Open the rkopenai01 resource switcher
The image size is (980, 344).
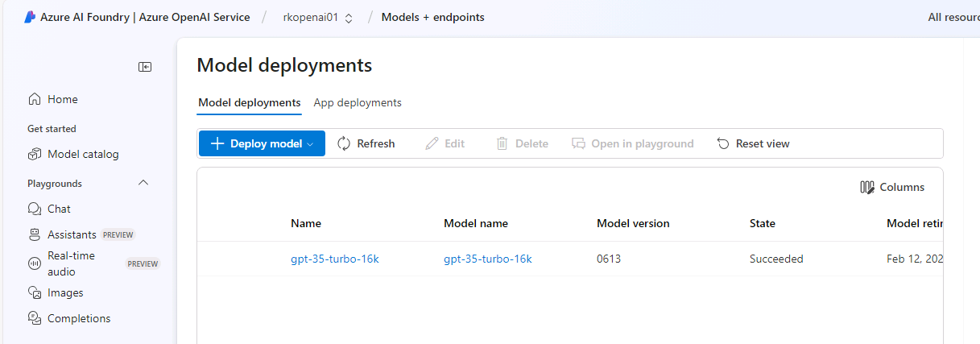318,18
